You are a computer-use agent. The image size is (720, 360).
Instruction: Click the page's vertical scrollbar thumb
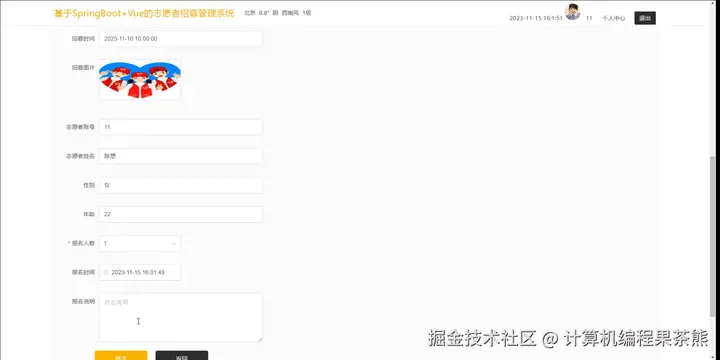(x=713, y=236)
